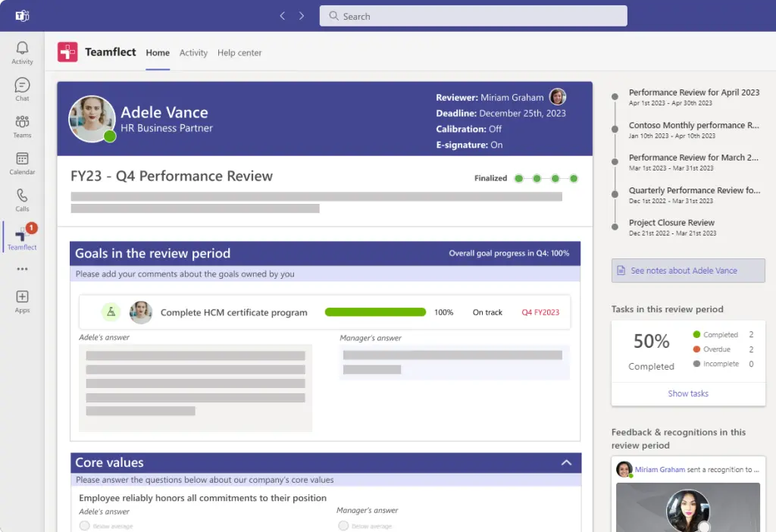Click the Overall goal progress in Q4 label
Image resolution: width=776 pixels, height=532 pixels.
pyautogui.click(x=508, y=253)
